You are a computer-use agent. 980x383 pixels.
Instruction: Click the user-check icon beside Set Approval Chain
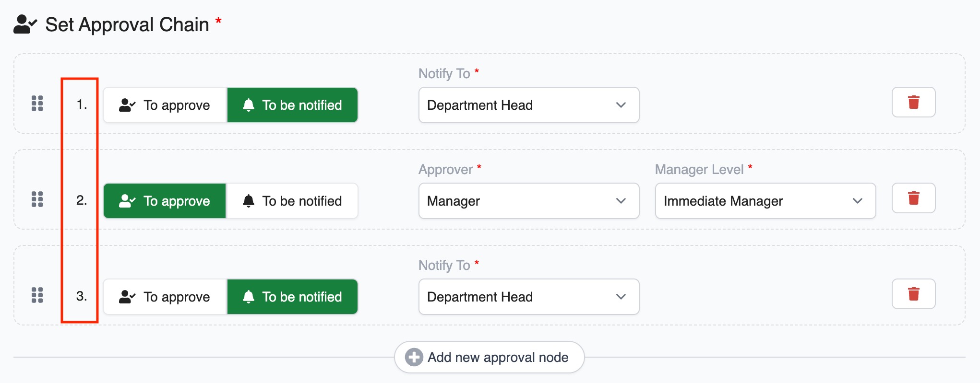coord(25,24)
